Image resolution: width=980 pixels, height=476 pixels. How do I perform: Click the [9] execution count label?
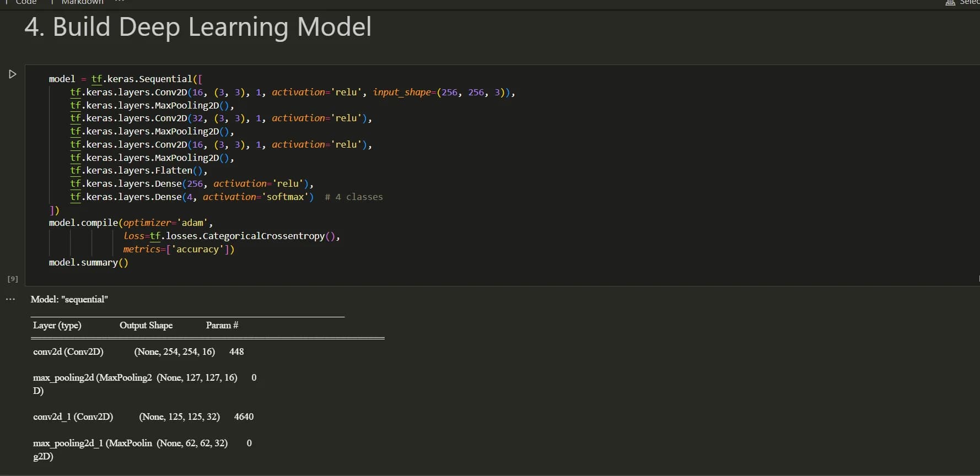point(13,279)
